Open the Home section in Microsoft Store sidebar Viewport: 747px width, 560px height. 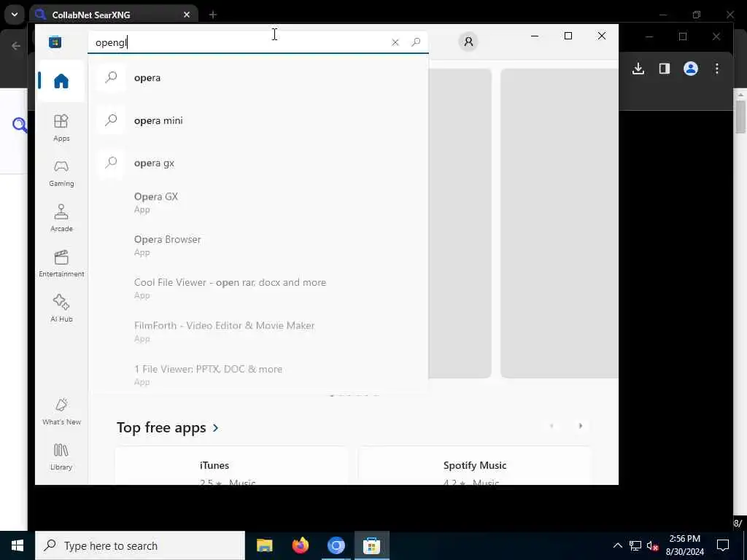click(x=61, y=81)
